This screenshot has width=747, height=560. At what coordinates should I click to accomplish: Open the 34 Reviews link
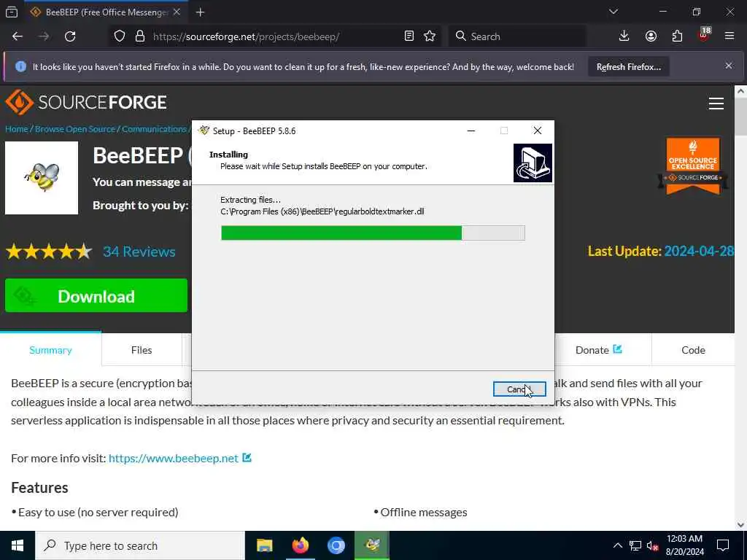(139, 252)
